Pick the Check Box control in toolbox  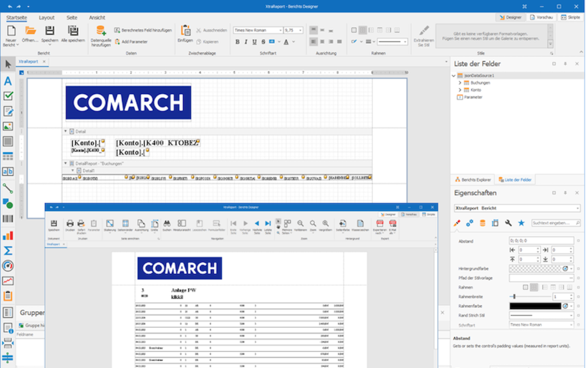point(8,96)
